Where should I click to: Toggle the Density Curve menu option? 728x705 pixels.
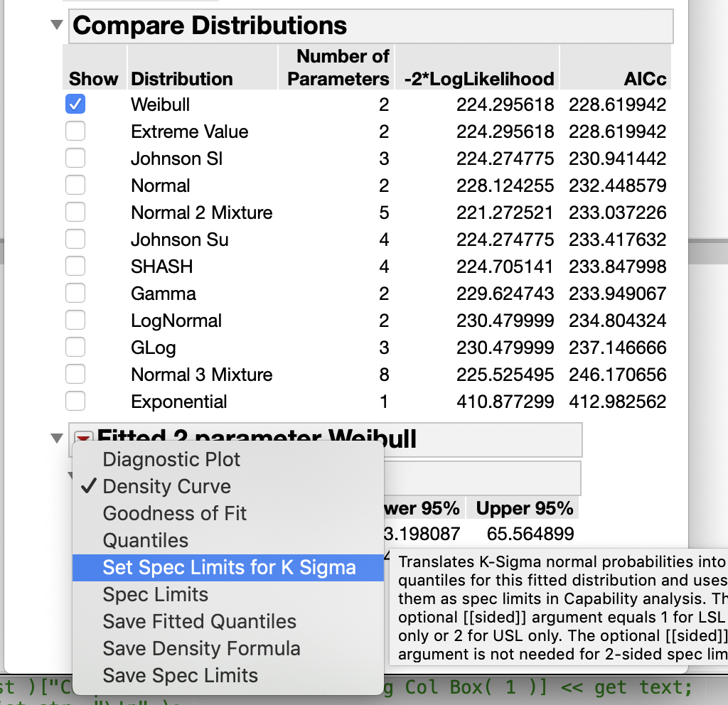166,487
